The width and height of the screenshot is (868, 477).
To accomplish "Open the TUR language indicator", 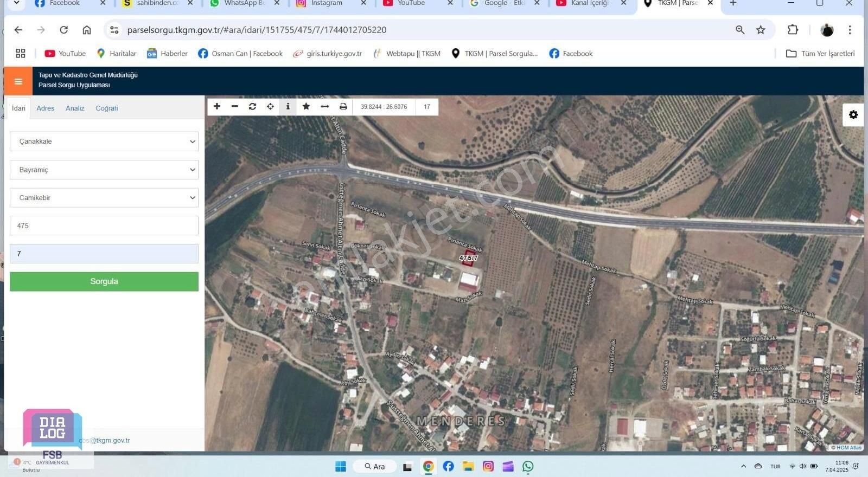I will [x=775, y=467].
